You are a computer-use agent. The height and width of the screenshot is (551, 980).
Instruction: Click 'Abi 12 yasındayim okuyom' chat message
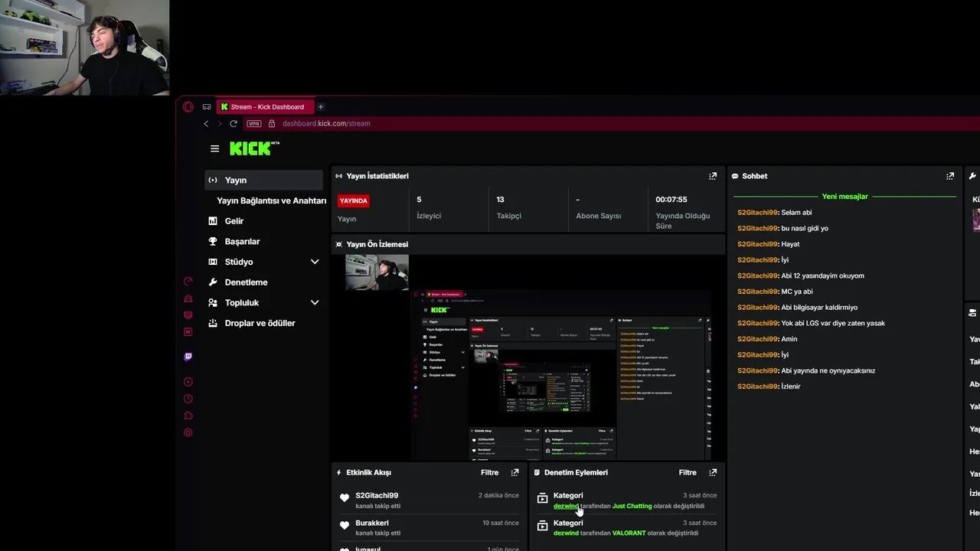coord(822,275)
